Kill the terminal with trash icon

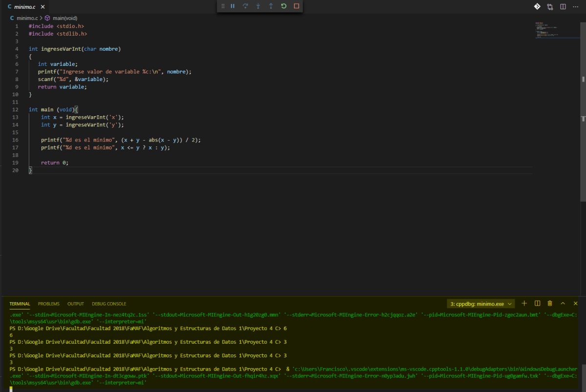pos(550,303)
